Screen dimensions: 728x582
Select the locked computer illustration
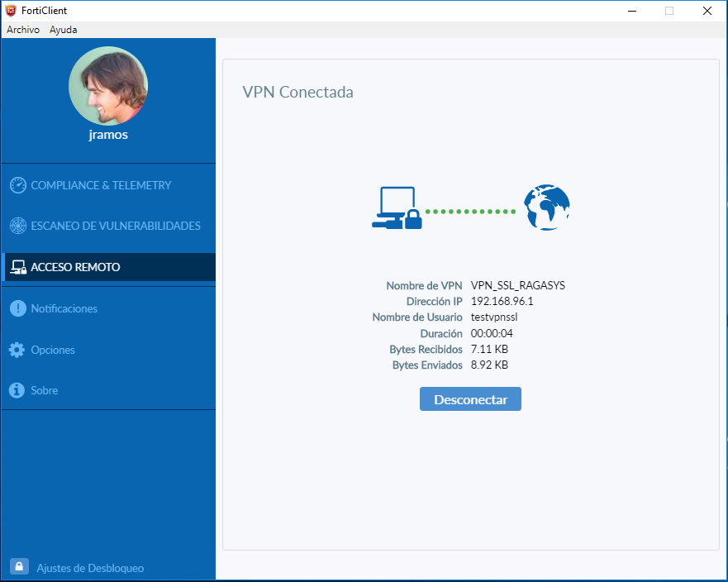(x=399, y=208)
